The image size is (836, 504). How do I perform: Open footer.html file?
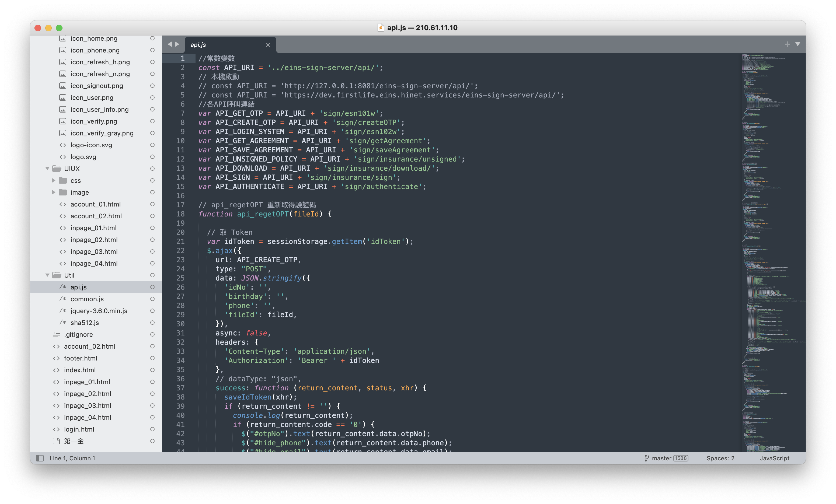tap(81, 358)
